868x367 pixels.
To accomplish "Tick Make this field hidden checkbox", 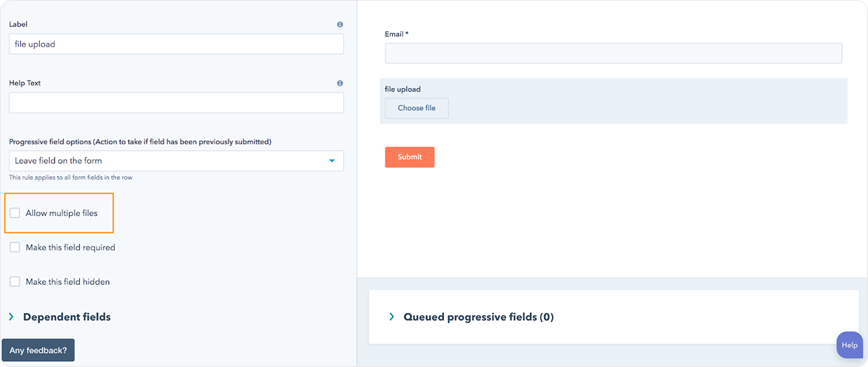I will point(15,282).
